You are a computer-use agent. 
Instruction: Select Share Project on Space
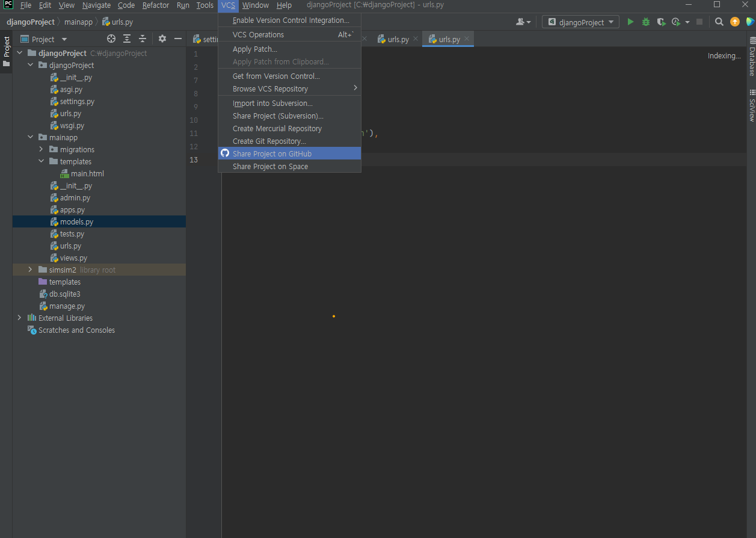(x=289, y=166)
